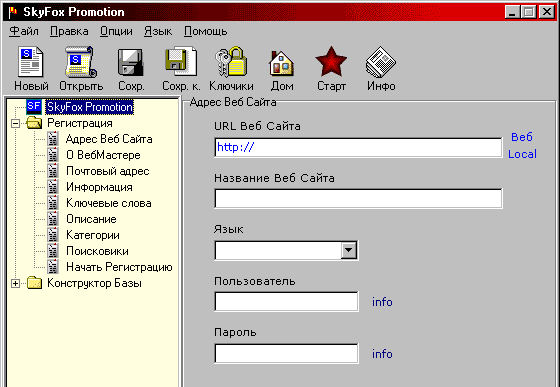Viewport: 560px width, 387px height.
Task: Open the Язык dropdown arrow
Action: pyautogui.click(x=349, y=250)
